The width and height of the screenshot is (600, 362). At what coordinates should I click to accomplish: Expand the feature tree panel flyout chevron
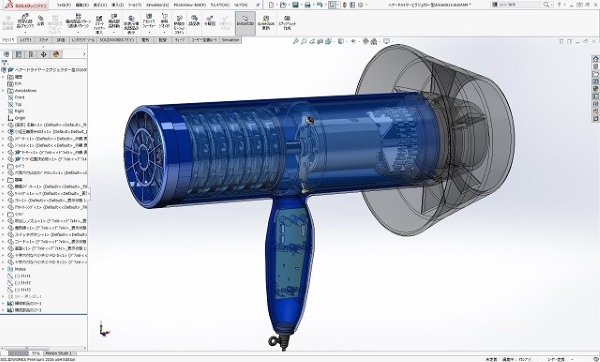click(84, 54)
